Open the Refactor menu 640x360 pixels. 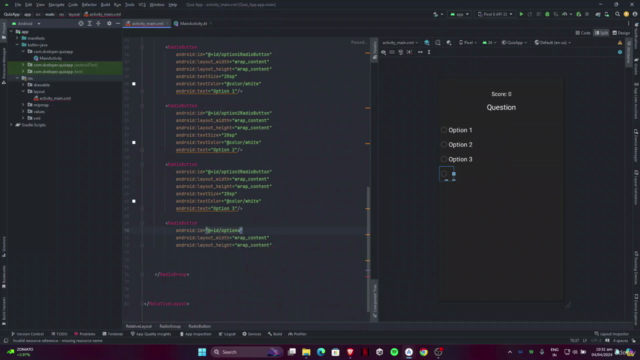pos(89,4)
